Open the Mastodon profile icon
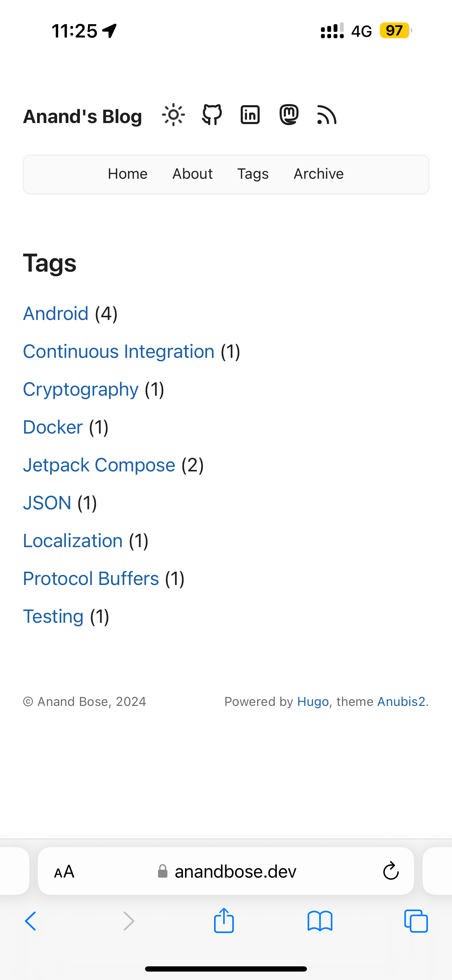 [x=289, y=115]
